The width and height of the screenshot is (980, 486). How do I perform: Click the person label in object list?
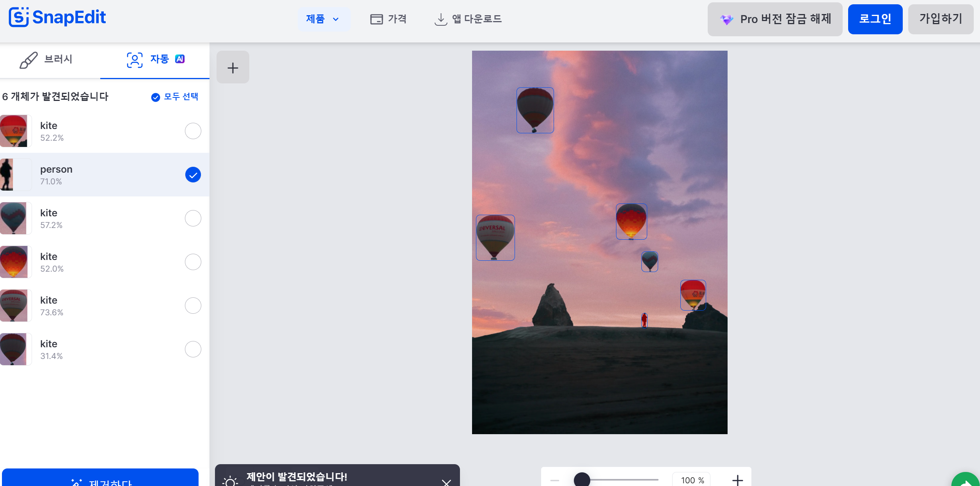[56, 169]
